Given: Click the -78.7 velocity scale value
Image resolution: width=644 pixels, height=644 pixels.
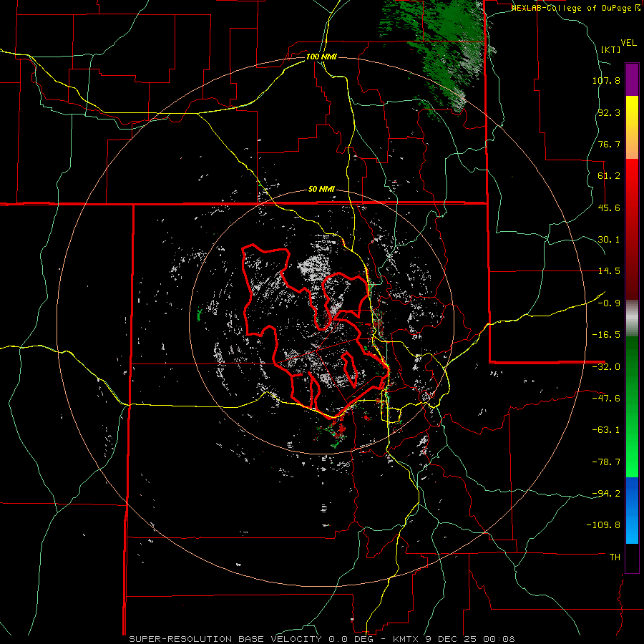Looking at the screenshot, I should 606,462.
